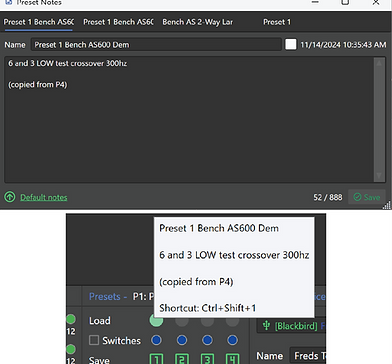Select the Preset 1 tab
Screen dimensions: 392x364
pos(277,22)
